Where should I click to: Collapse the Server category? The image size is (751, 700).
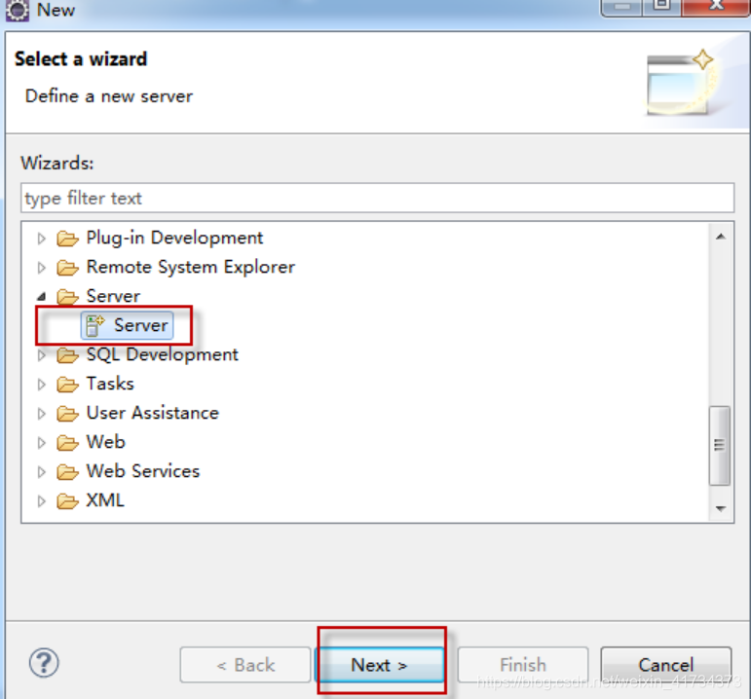point(42,297)
